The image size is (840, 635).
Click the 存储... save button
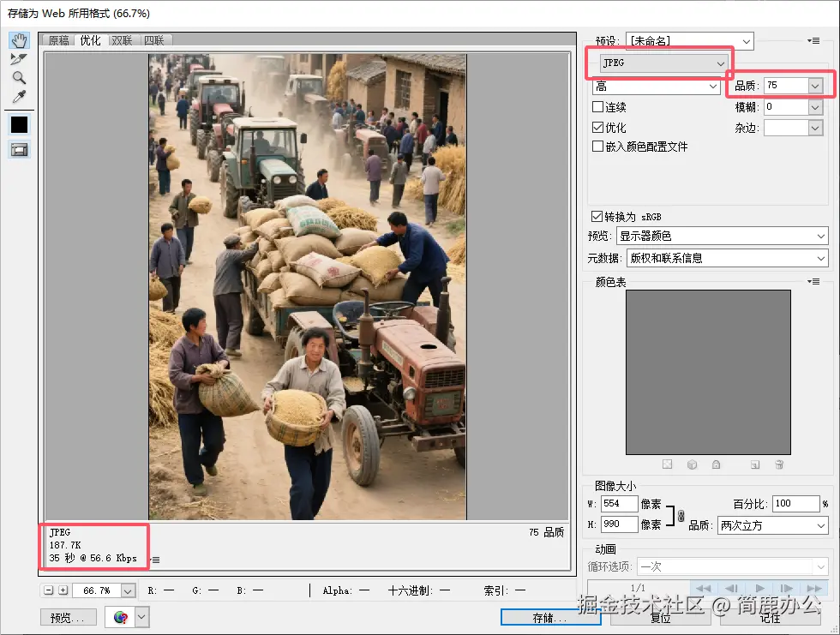550,618
